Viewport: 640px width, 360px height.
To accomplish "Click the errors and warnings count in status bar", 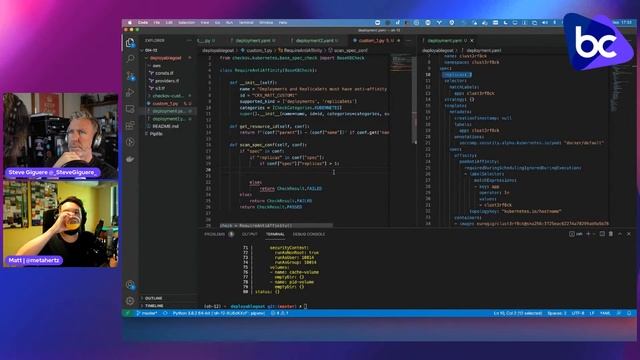I will pos(280,313).
